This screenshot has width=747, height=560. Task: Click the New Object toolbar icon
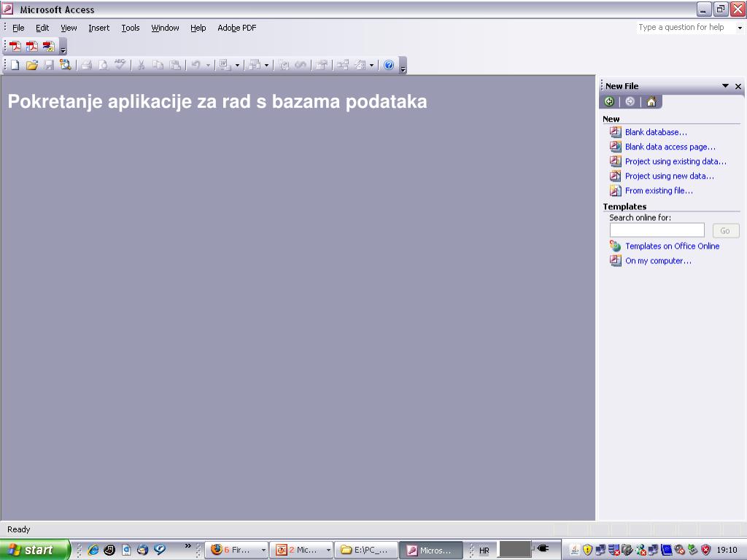click(360, 65)
